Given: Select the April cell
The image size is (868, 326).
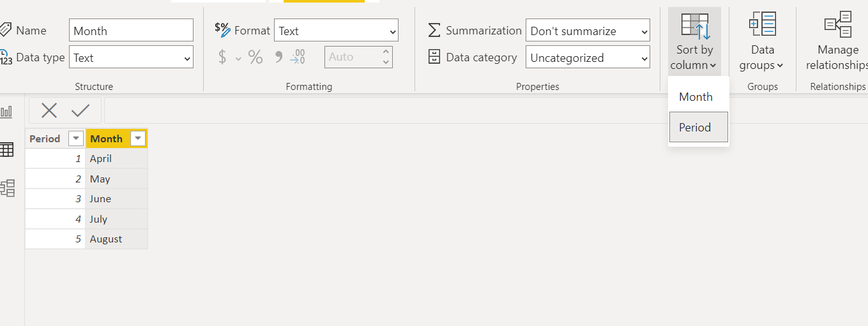Looking at the screenshot, I should point(116,158).
